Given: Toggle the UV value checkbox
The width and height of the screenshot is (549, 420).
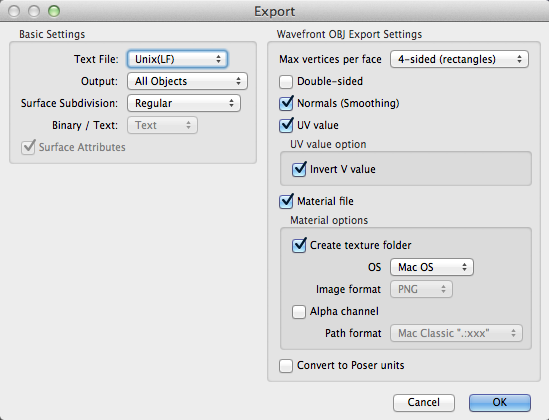Looking at the screenshot, I should 286,125.
